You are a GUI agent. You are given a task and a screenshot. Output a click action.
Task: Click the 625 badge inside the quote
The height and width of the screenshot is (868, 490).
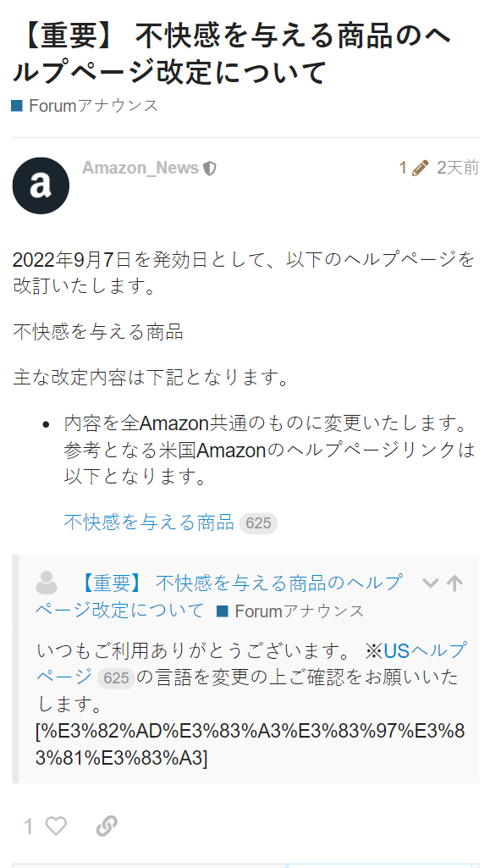(116, 678)
